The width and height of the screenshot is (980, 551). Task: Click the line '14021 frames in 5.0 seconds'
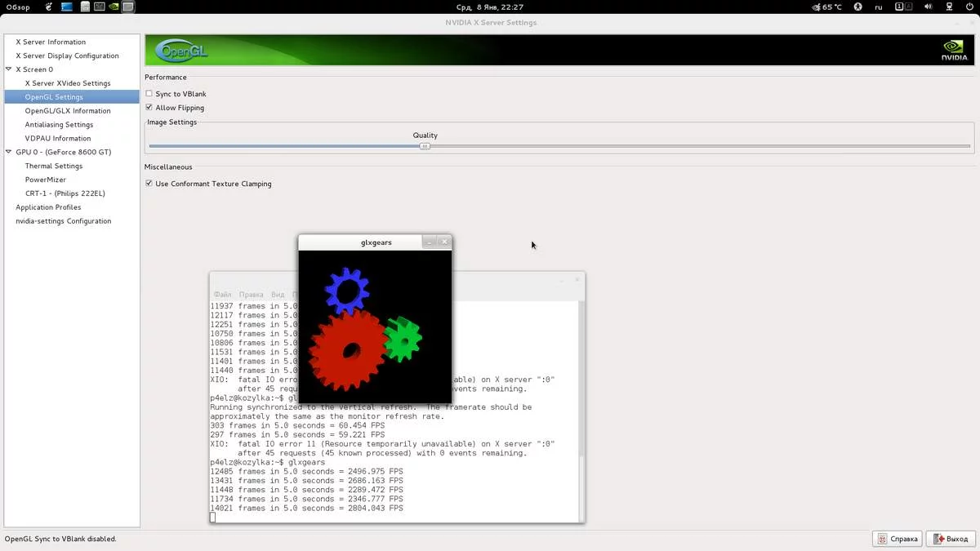[306, 509]
